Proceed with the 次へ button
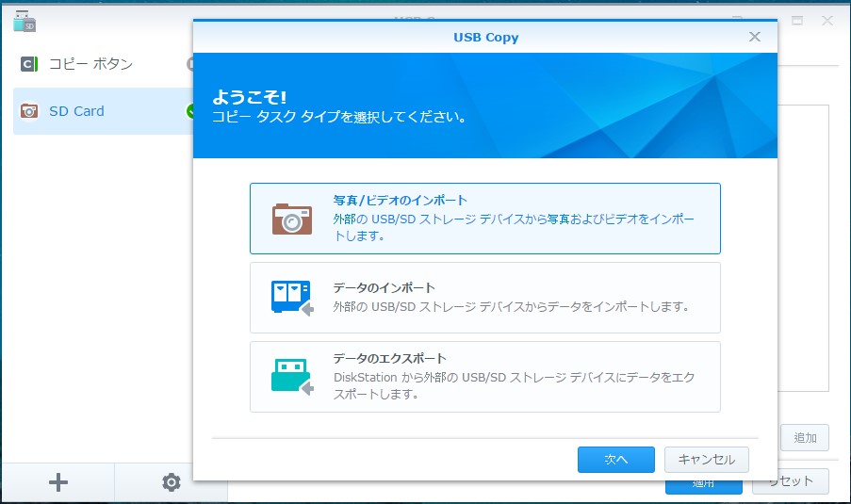 [x=616, y=460]
